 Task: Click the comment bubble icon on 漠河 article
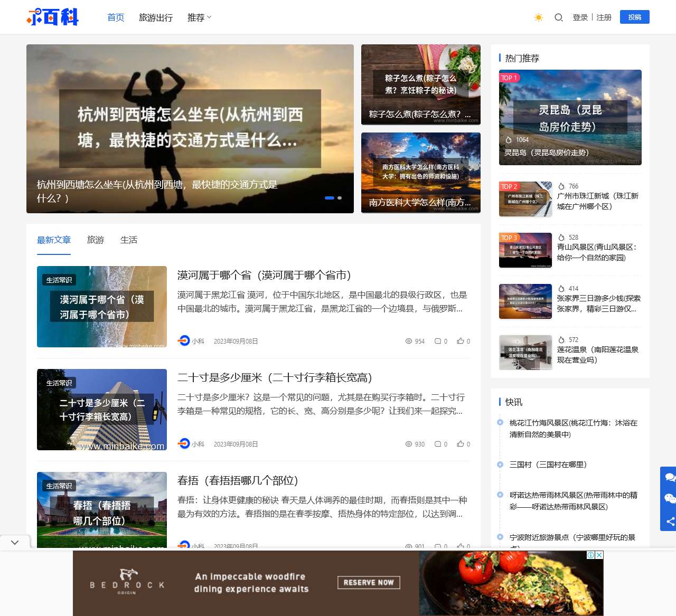pyautogui.click(x=437, y=341)
